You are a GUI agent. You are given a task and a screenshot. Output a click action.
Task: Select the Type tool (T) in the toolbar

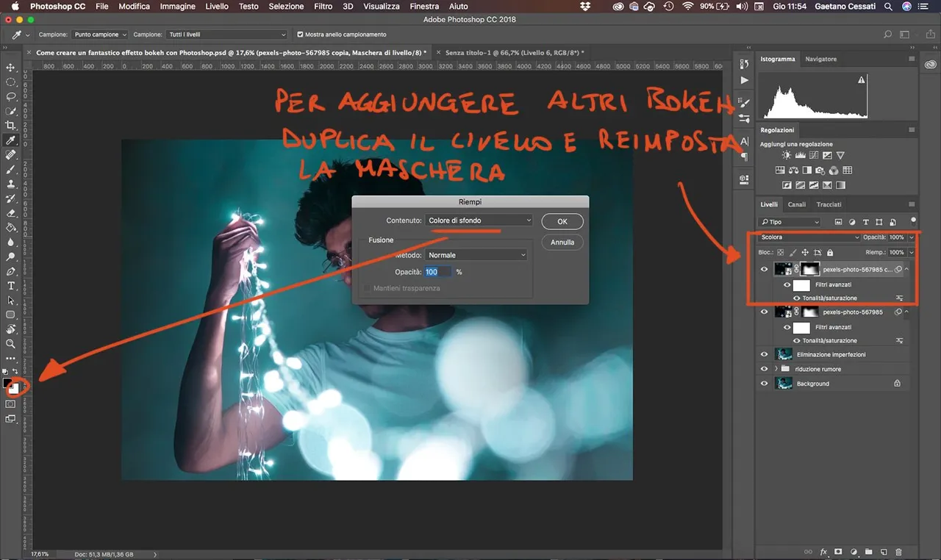pyautogui.click(x=10, y=285)
